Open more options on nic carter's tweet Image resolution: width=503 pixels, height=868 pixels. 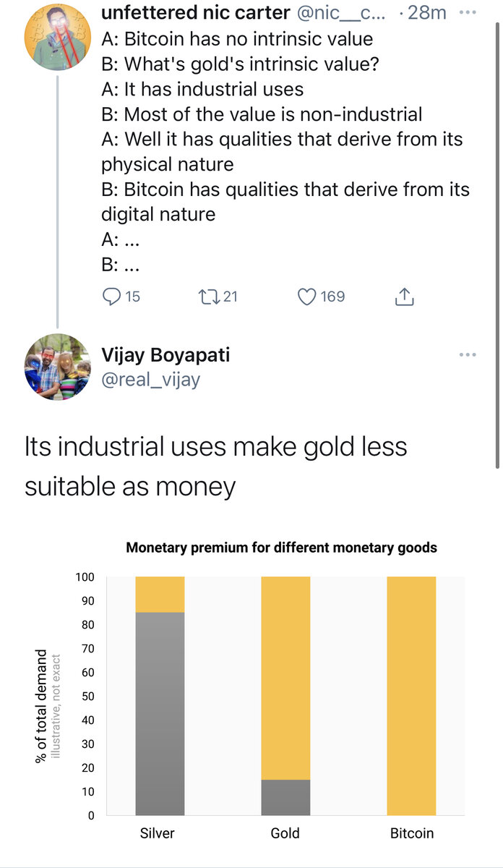point(468,14)
